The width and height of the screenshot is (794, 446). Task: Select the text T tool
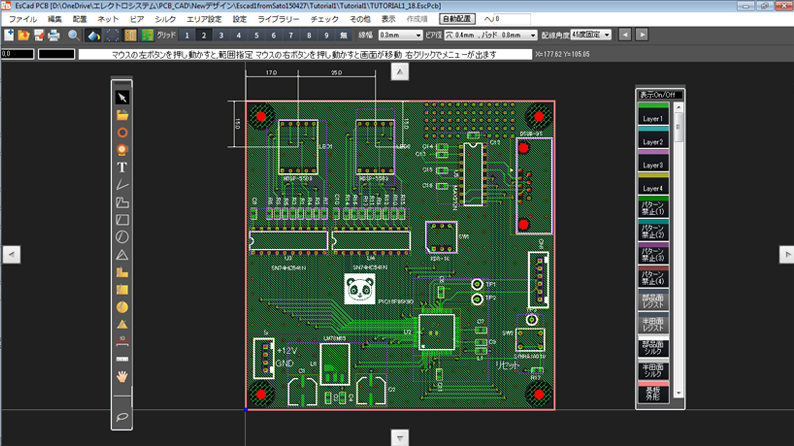(x=122, y=167)
